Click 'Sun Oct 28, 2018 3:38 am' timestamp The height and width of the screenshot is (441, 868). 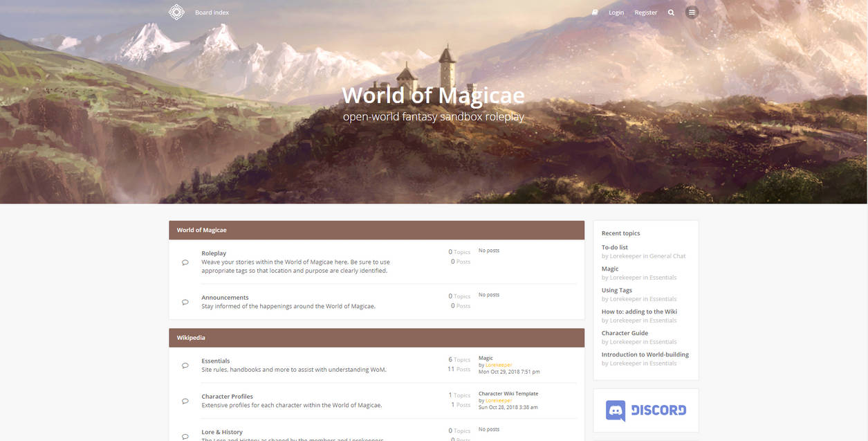(x=508, y=407)
